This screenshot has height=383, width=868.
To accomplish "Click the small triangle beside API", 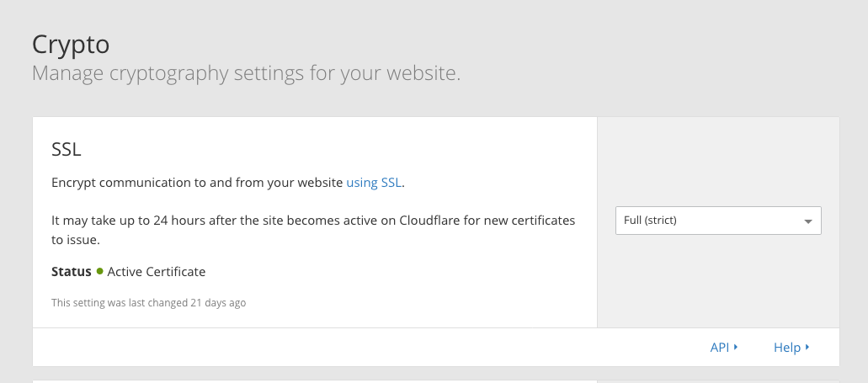I will tap(736, 346).
